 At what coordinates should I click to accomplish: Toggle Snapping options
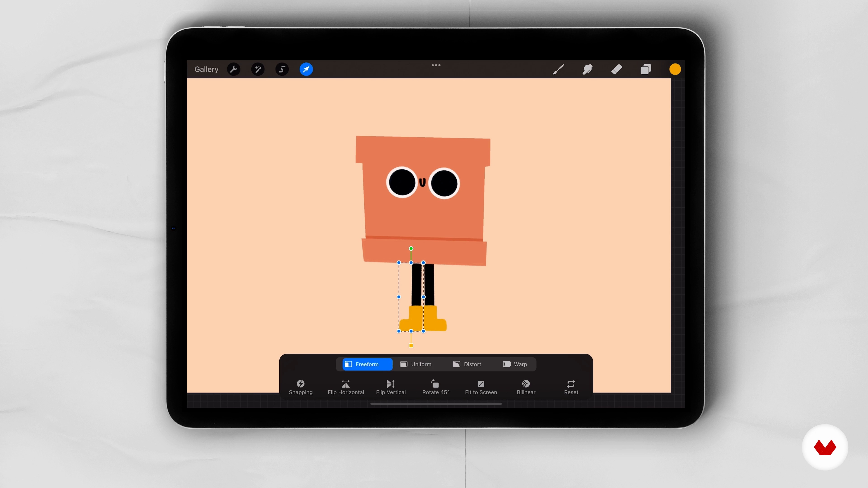coord(301,387)
